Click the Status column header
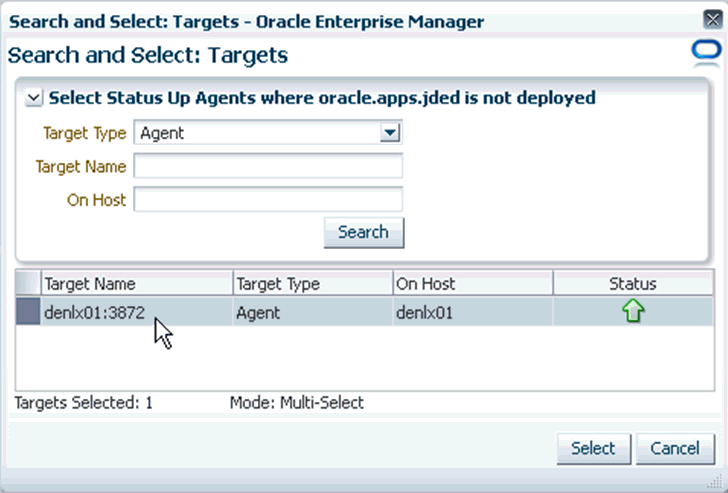 (x=633, y=284)
